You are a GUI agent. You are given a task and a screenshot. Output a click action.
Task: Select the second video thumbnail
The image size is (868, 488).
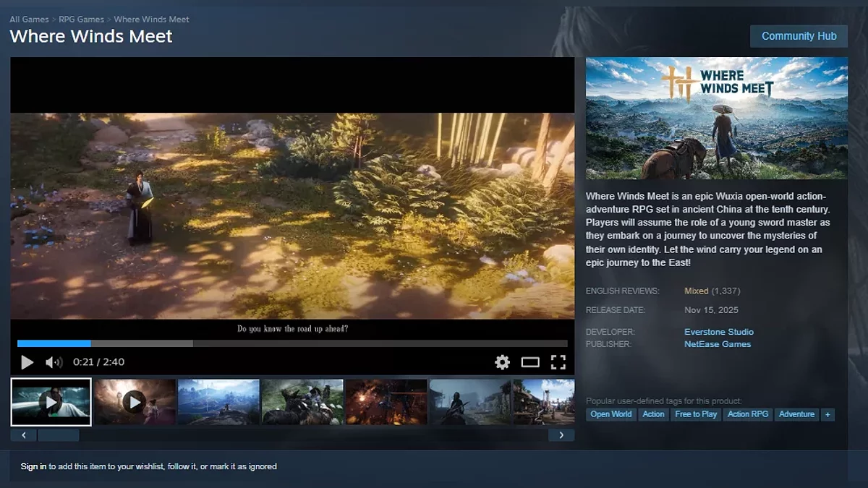point(135,402)
